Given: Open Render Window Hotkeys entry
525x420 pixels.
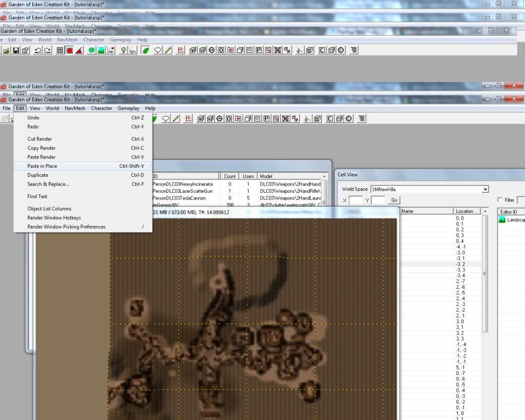Looking at the screenshot, I should tap(83, 218).
